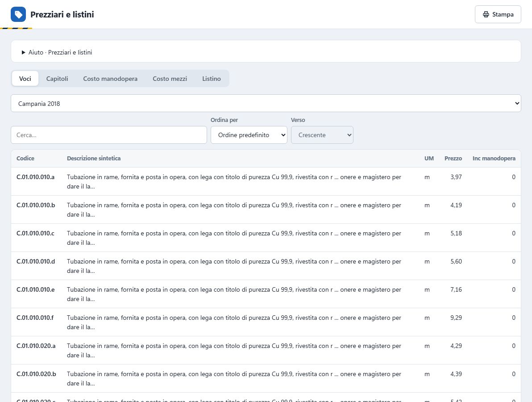Click the Cerca search field
Image resolution: width=532 pixels, height=402 pixels.
click(x=109, y=135)
